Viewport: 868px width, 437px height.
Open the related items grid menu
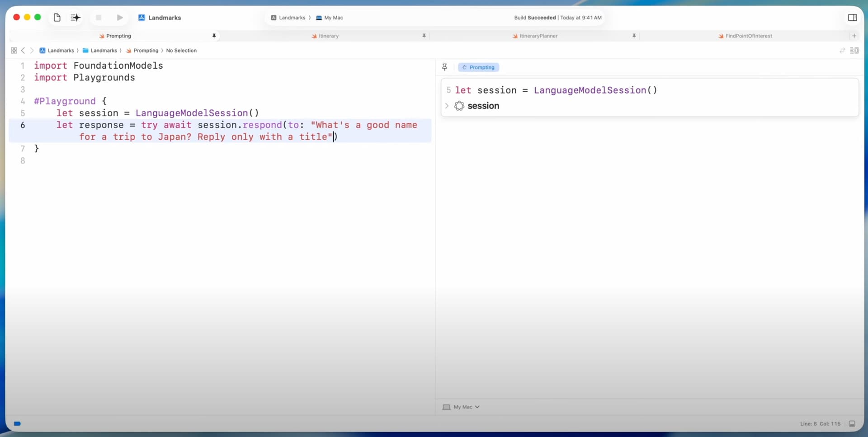click(14, 51)
